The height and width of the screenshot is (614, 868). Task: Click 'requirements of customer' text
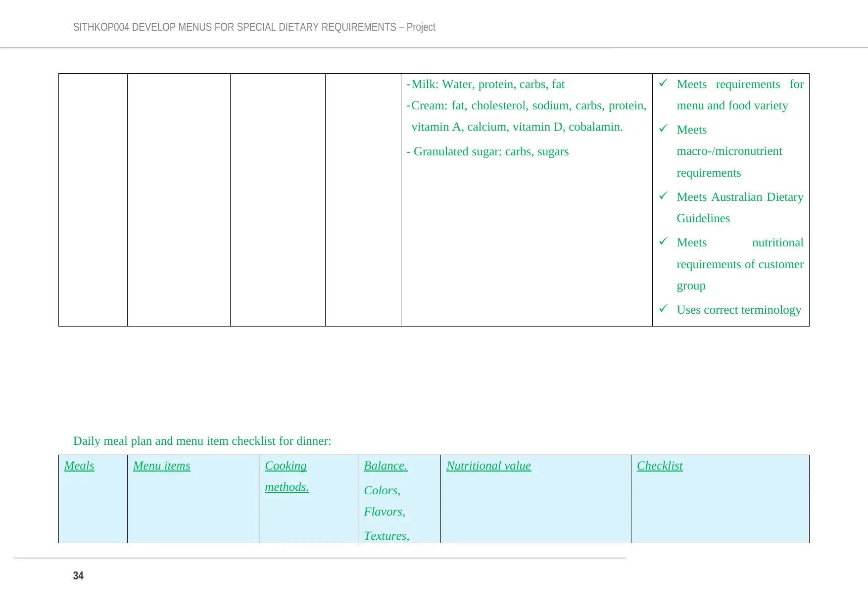(x=740, y=264)
